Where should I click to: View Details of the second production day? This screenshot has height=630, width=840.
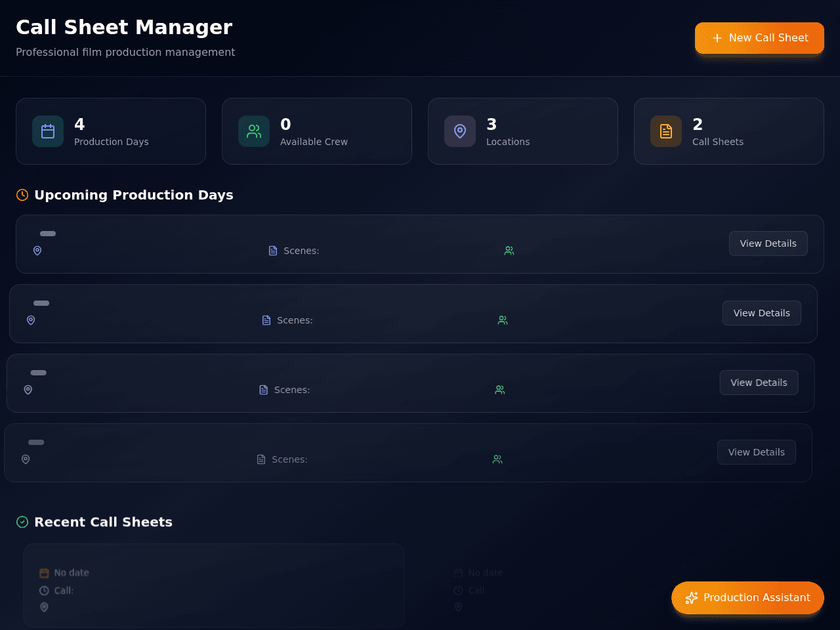click(x=762, y=313)
